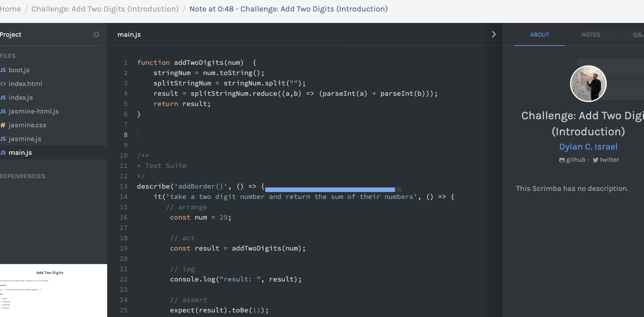Open Dylan's GitHub profile via the GitHub icon
644x317 pixels.
tap(562, 160)
